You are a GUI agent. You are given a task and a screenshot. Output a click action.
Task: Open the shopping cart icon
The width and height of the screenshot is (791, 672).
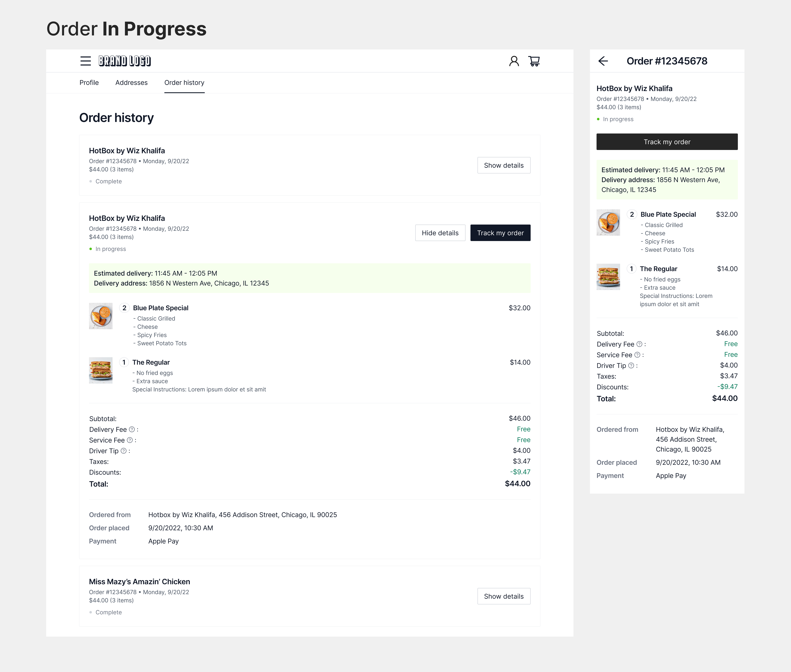(x=534, y=61)
